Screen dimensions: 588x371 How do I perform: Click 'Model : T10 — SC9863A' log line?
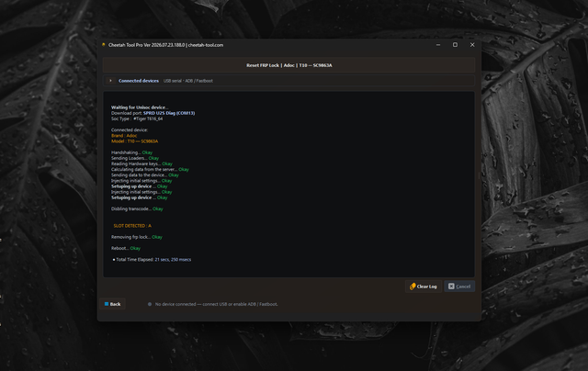tap(135, 141)
